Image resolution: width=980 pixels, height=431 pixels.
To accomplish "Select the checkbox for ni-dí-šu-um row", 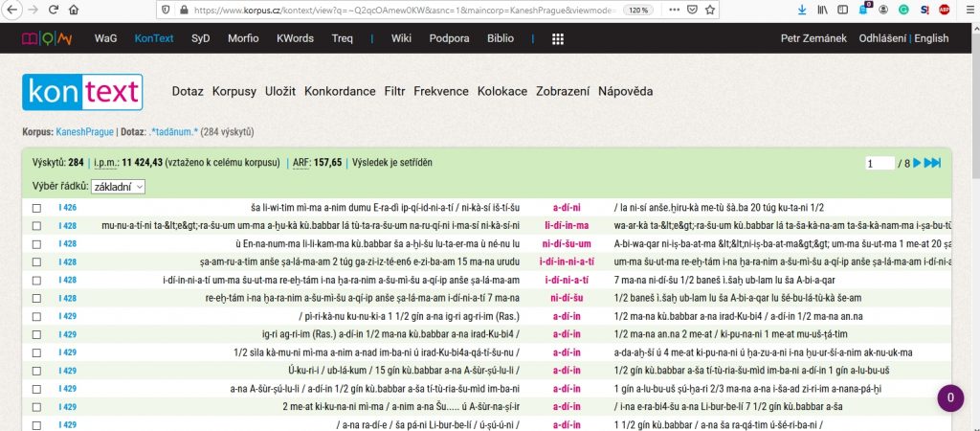I will click(37, 244).
